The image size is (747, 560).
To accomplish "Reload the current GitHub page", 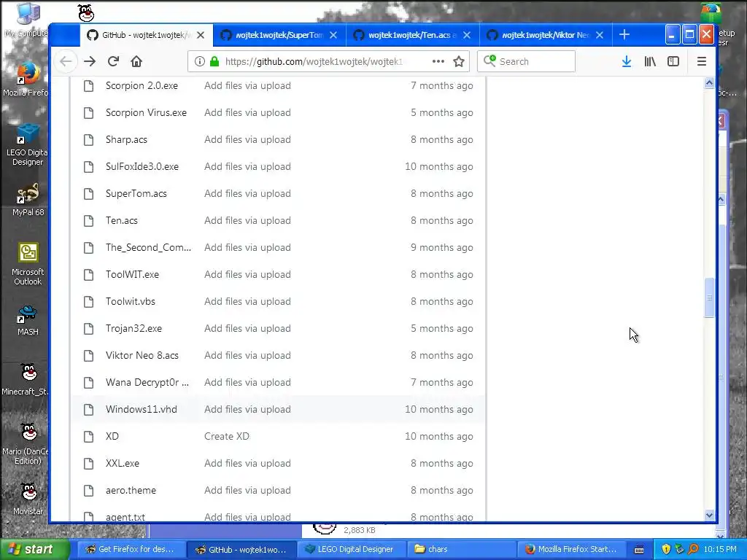I will tap(113, 61).
